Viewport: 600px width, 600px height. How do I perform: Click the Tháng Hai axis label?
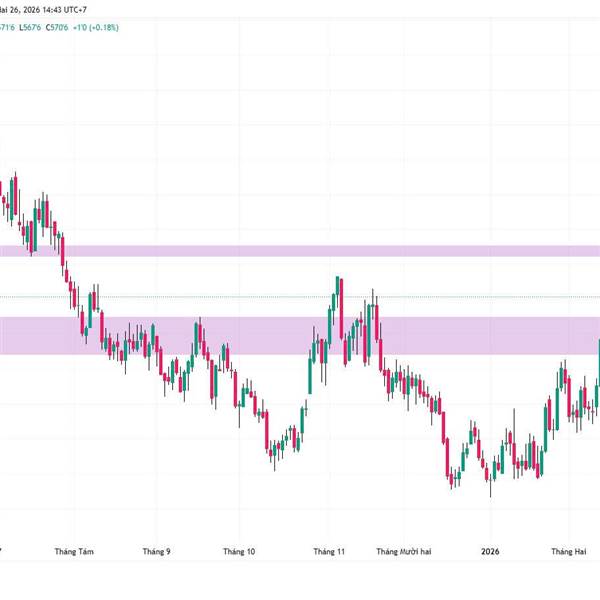[x=569, y=551]
